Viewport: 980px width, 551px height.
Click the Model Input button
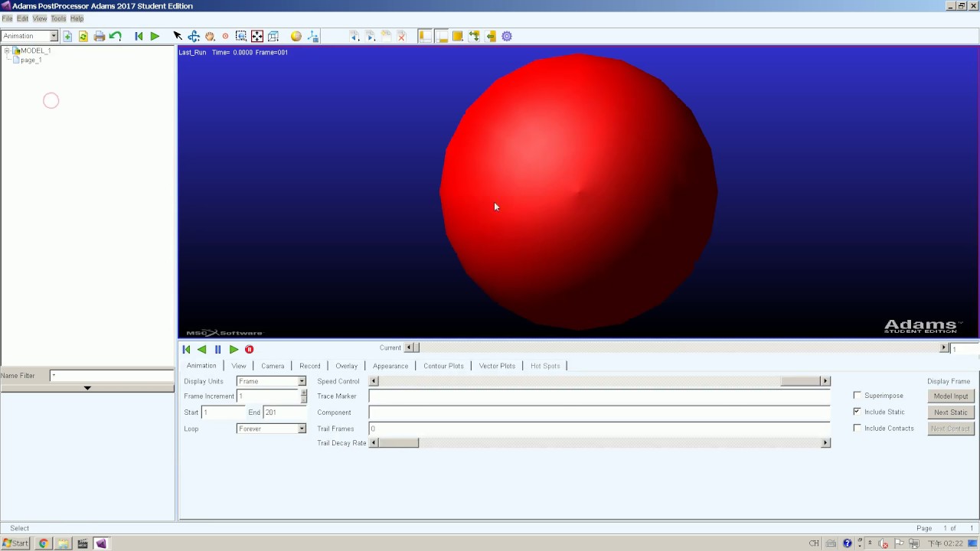coord(951,396)
